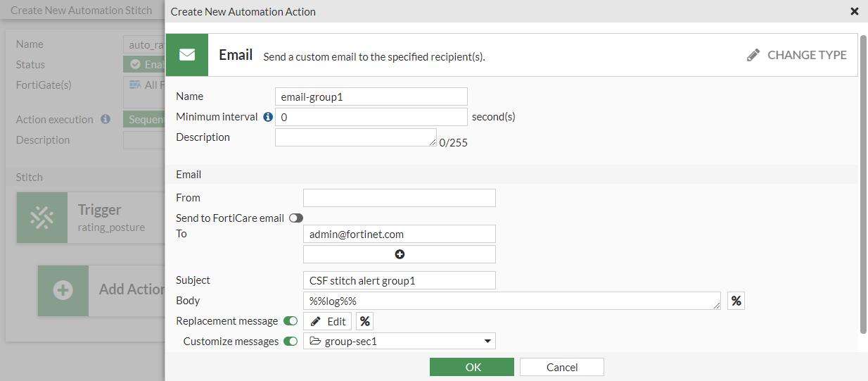Image resolution: width=868 pixels, height=381 pixels.
Task: Enable Send to FortiCare email toggle
Action: click(x=296, y=218)
